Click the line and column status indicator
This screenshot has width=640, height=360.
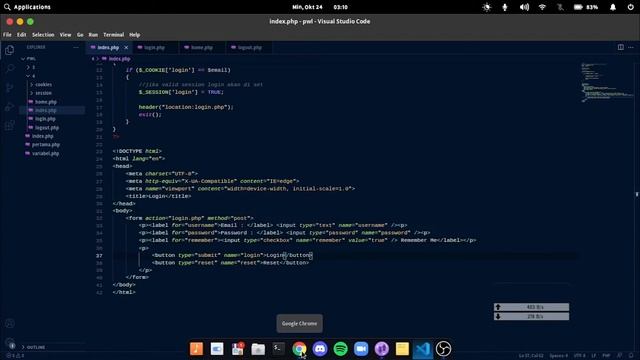531,356
